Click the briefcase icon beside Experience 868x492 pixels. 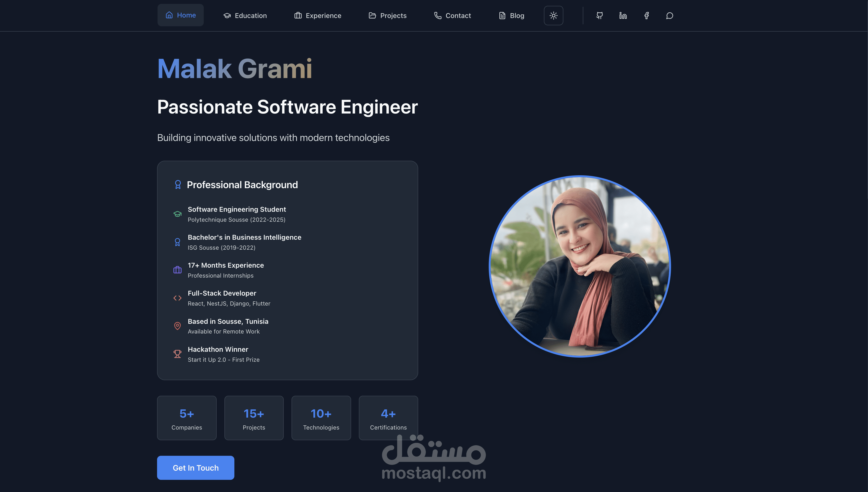coord(298,15)
